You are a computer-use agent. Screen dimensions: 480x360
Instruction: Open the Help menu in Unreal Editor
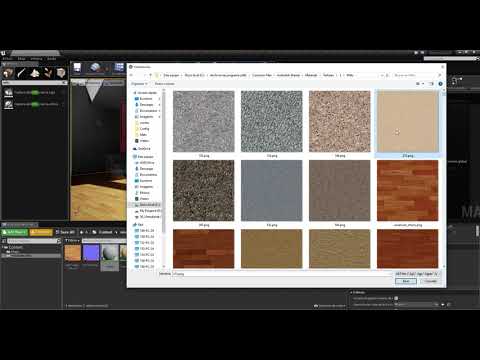[x=52, y=59]
